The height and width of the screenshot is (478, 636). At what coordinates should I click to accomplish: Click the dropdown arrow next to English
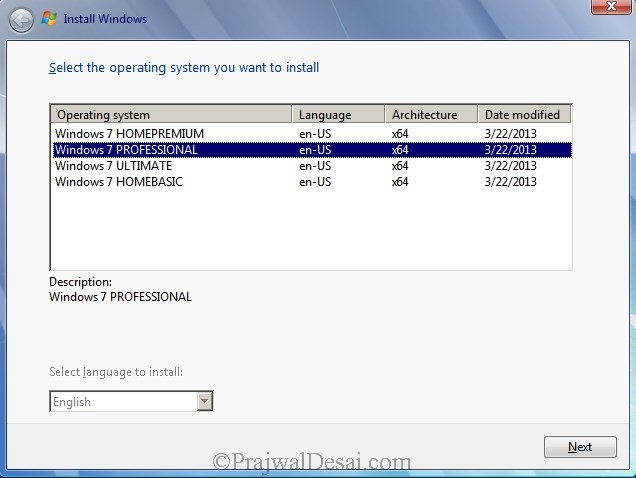205,401
